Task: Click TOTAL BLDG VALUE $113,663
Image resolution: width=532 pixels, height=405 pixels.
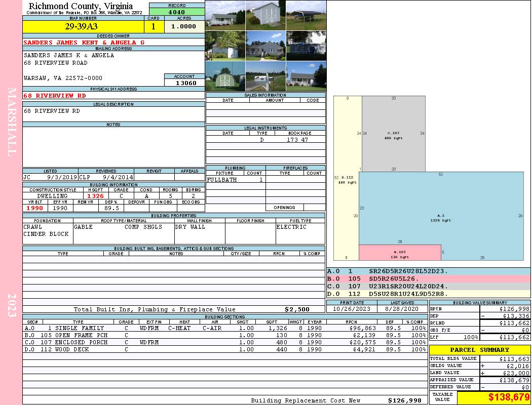Action: tap(514, 359)
